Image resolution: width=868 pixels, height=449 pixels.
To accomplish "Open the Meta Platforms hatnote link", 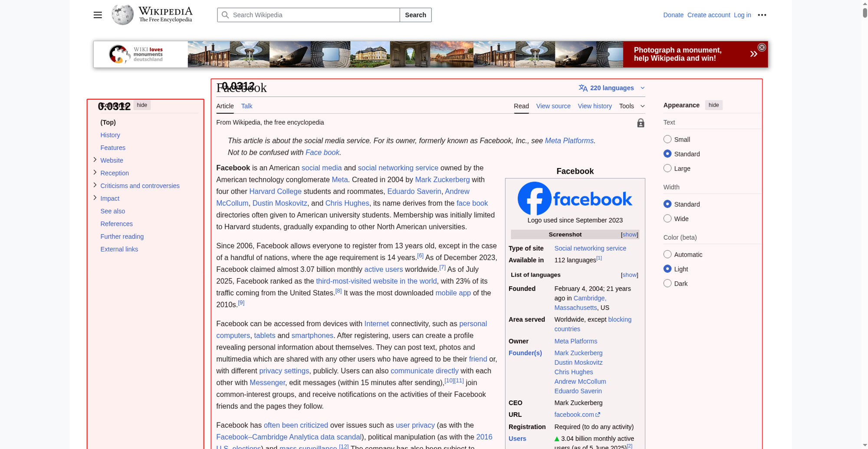I will [569, 141].
